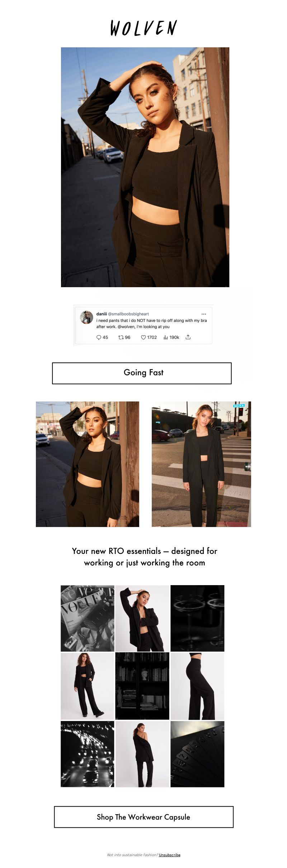Click the views bar chart icon
Image resolution: width=287 pixels, height=868 pixels.
click(166, 337)
